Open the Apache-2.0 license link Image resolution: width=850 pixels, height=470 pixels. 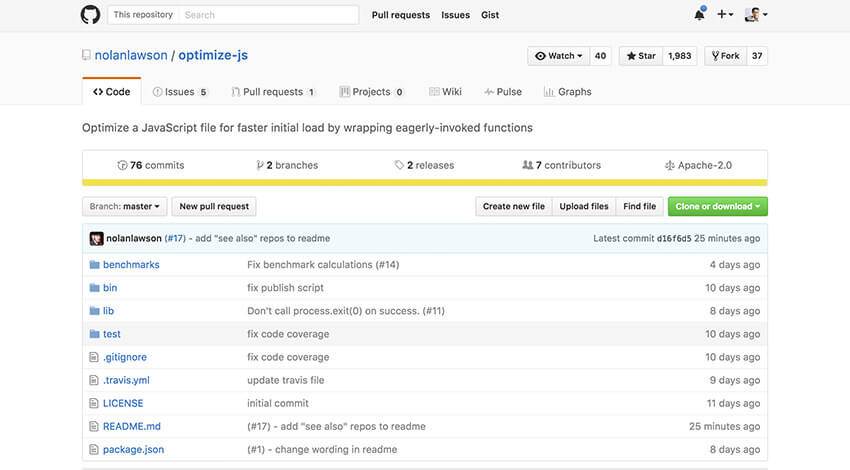point(698,165)
